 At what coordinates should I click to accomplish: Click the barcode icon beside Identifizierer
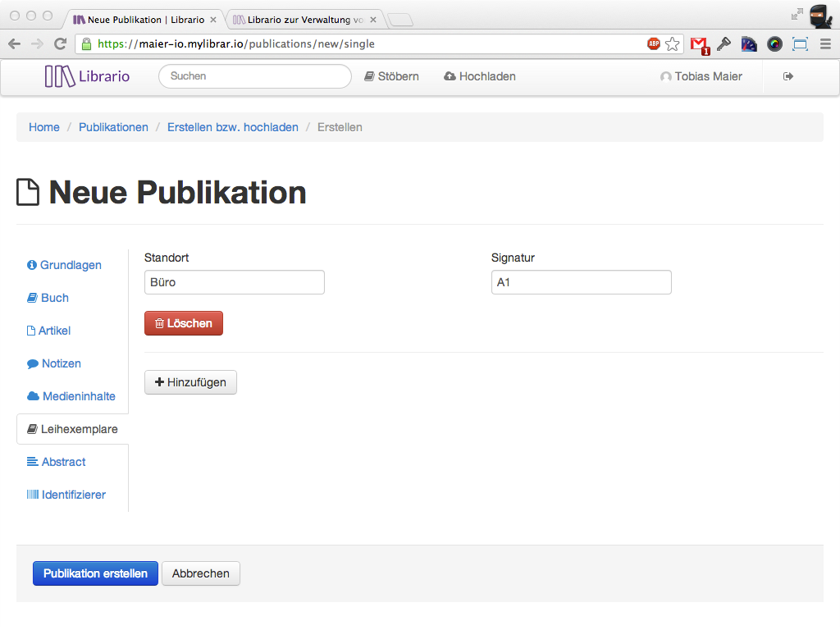pyautogui.click(x=34, y=495)
